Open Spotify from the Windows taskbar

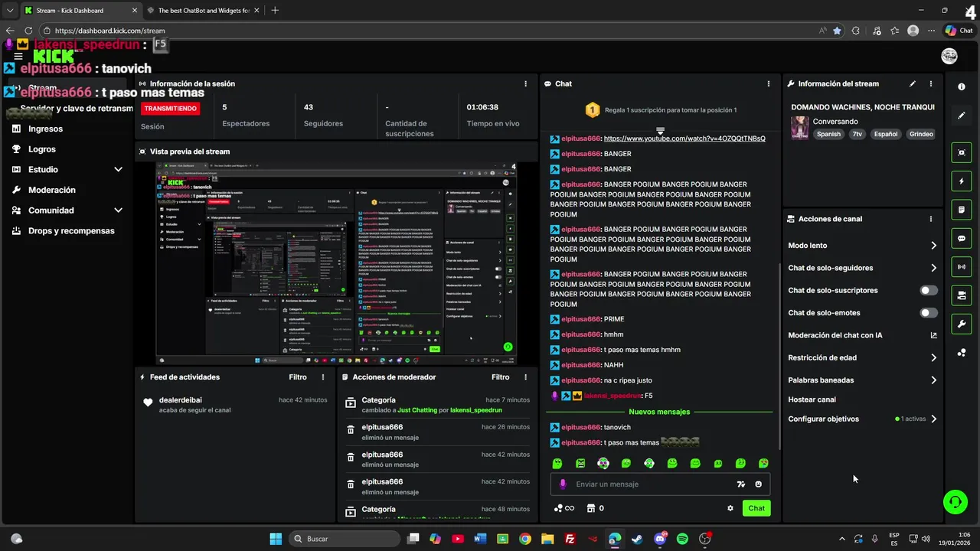682,539
